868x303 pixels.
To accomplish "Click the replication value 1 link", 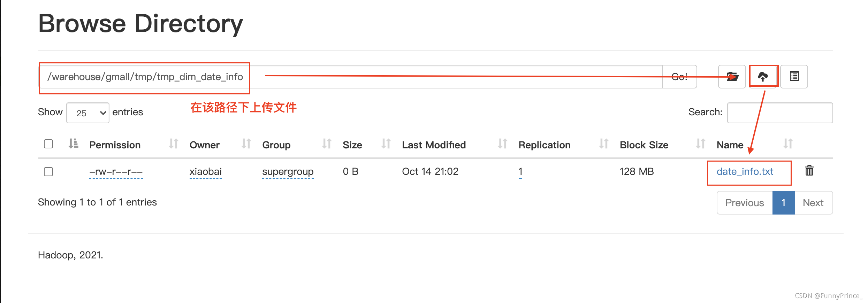I will (x=520, y=172).
